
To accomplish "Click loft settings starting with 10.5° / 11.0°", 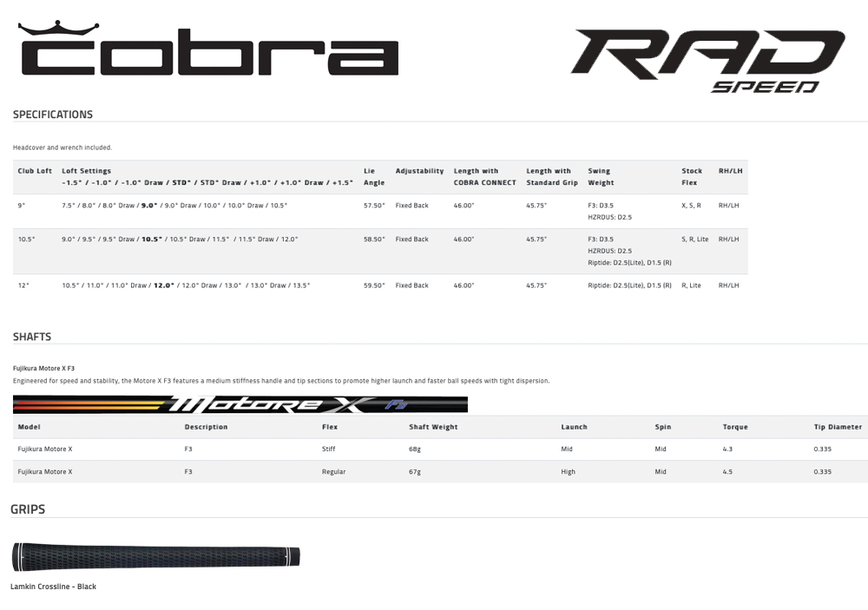I will [186, 285].
